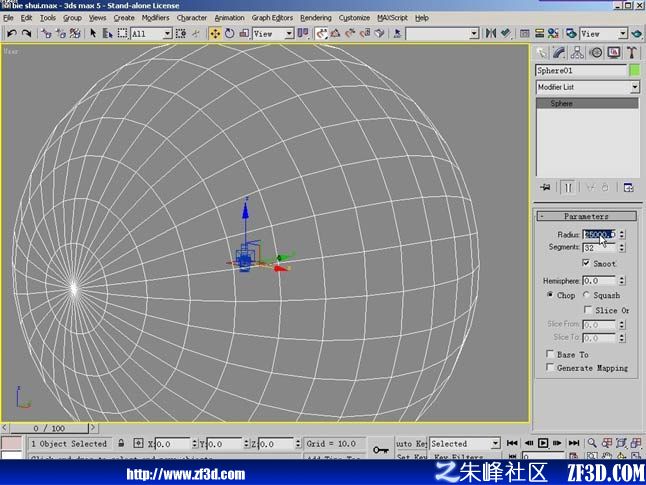Open the Schematic View icon
The image size is (646, 485).
tap(539, 33)
